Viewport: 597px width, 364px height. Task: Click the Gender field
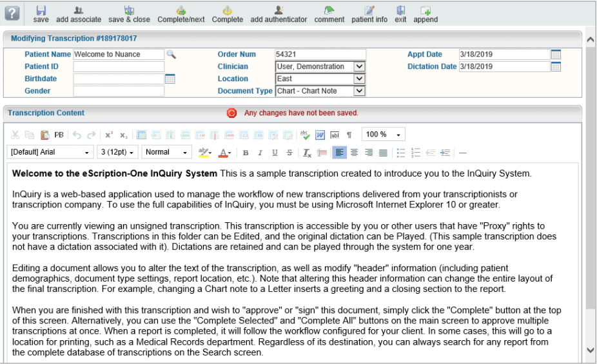click(119, 91)
